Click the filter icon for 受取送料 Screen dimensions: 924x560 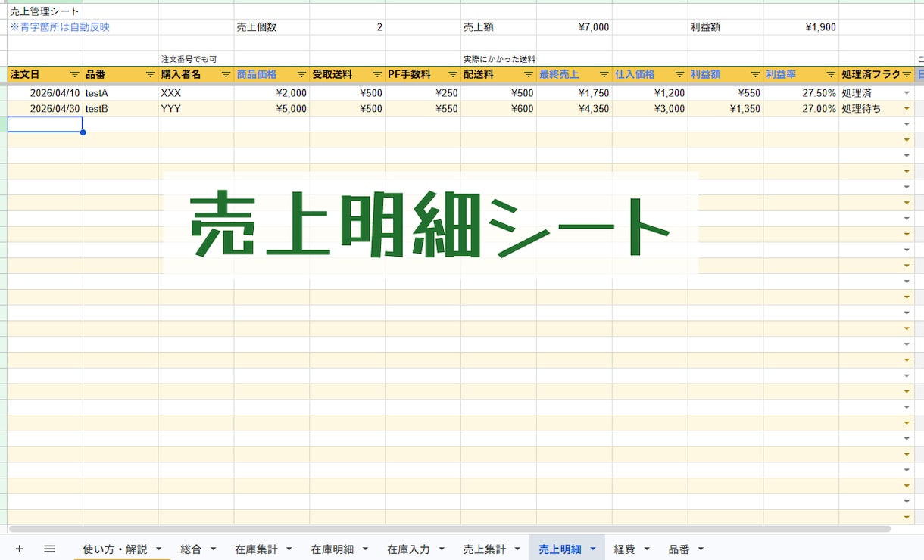[x=377, y=74]
